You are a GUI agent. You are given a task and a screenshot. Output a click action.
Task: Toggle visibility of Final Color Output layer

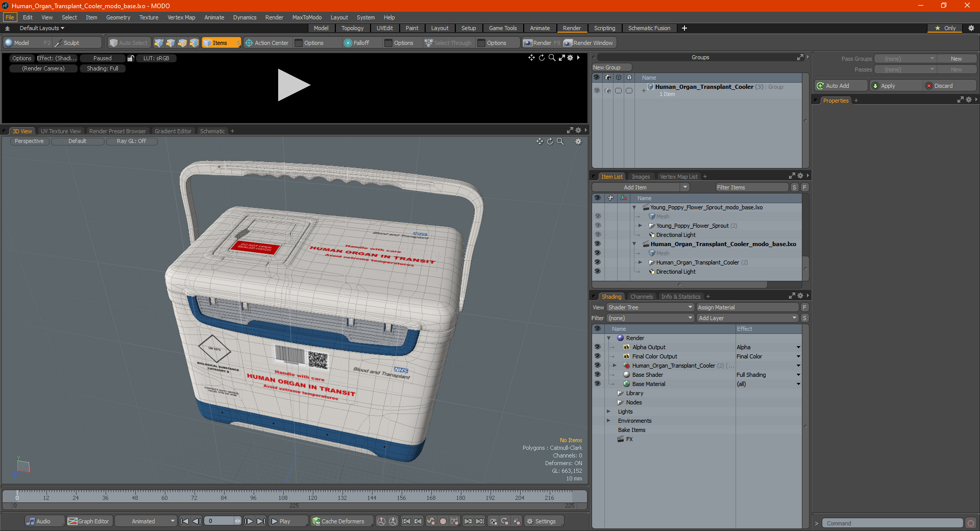(597, 356)
